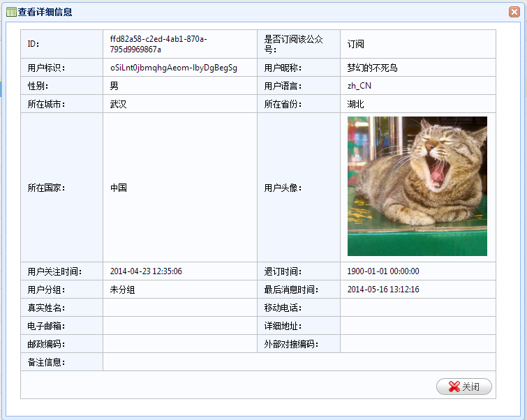Image resolution: width=527 pixels, height=420 pixels.
Task: Click the 用户关注时间: label
Action: pyautogui.click(x=54, y=271)
